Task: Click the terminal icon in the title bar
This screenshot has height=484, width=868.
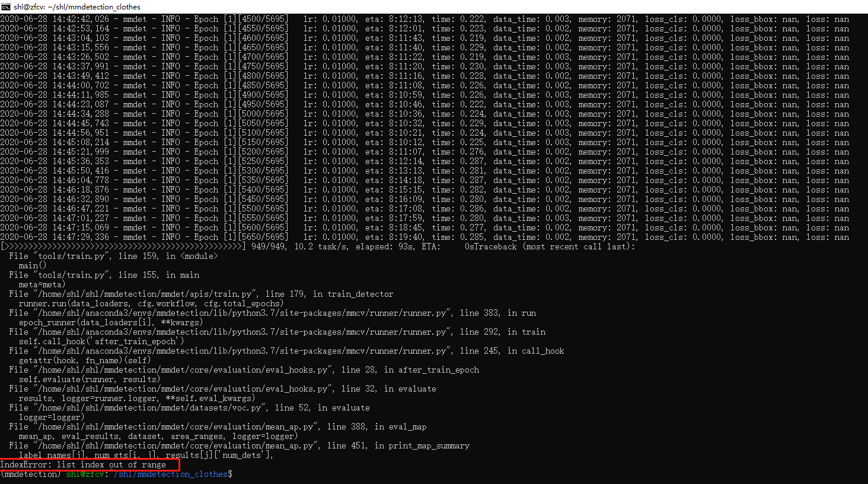Action: click(x=6, y=7)
